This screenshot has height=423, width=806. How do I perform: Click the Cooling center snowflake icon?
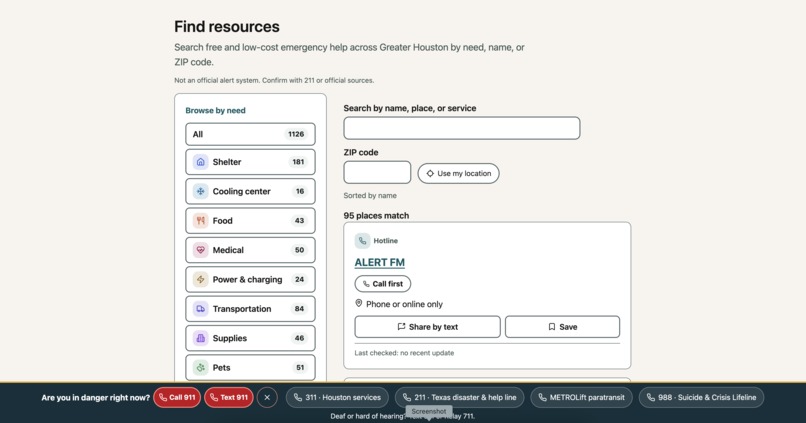pos(200,191)
